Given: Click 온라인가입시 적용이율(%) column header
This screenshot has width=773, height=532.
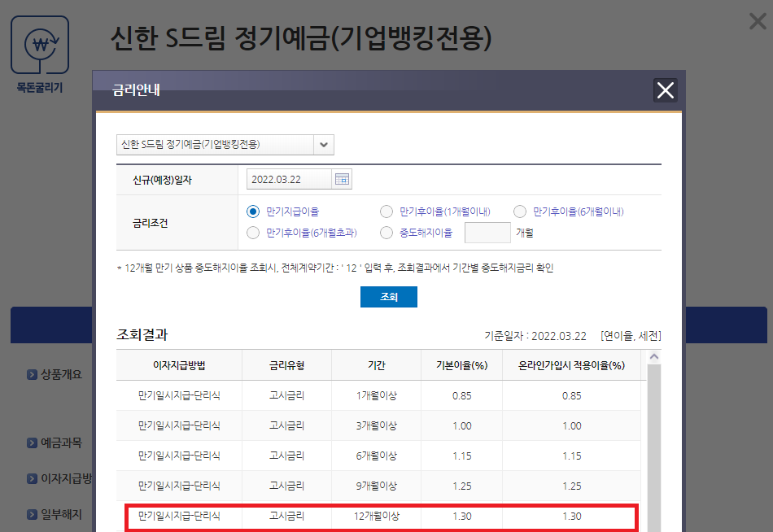Looking at the screenshot, I should [x=571, y=365].
